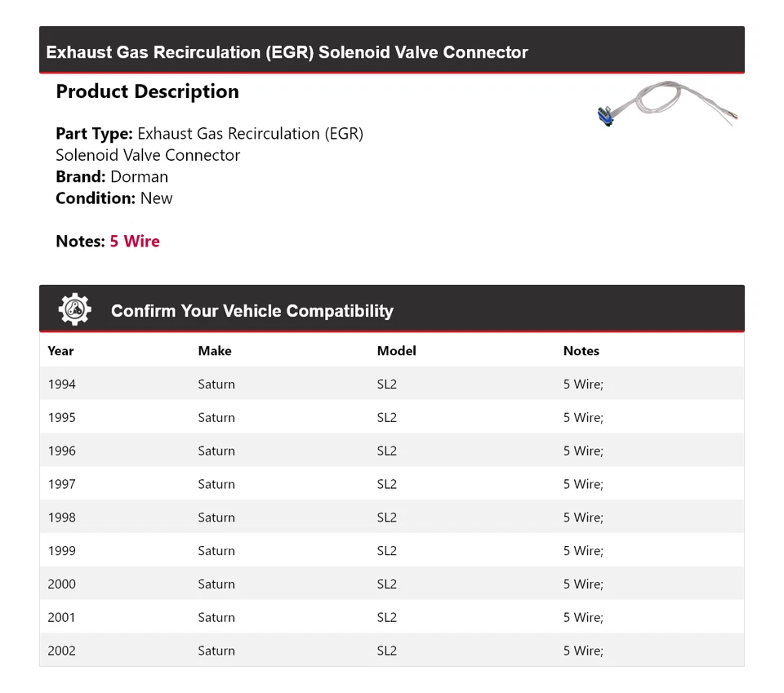Image resolution: width=784 pixels, height=693 pixels.
Task: Select the 1998 year cell
Action: tap(62, 518)
